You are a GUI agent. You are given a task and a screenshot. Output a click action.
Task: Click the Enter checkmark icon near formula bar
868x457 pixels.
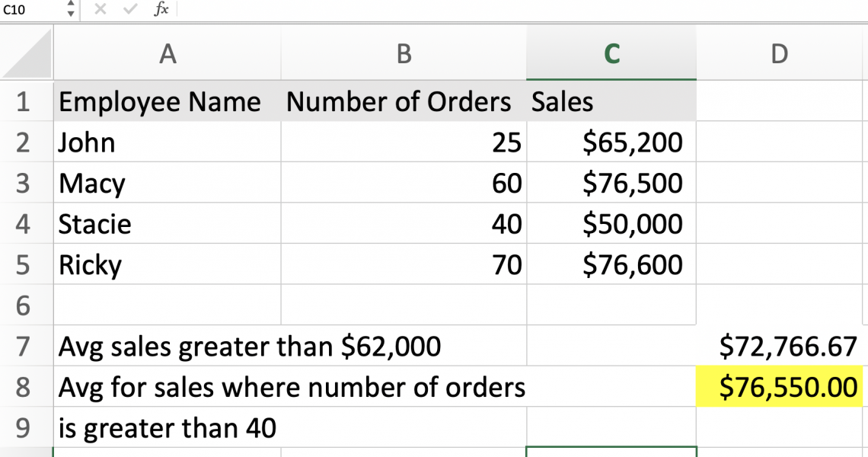click(129, 11)
